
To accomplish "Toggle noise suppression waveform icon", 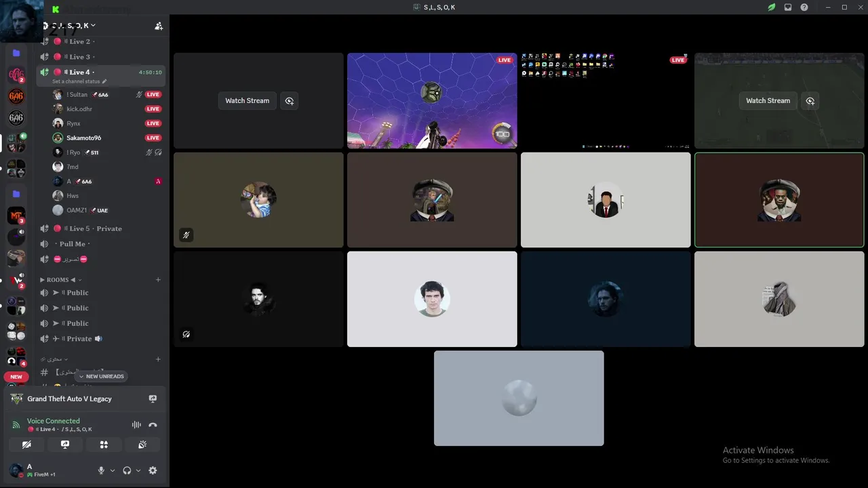I will pos(136,425).
